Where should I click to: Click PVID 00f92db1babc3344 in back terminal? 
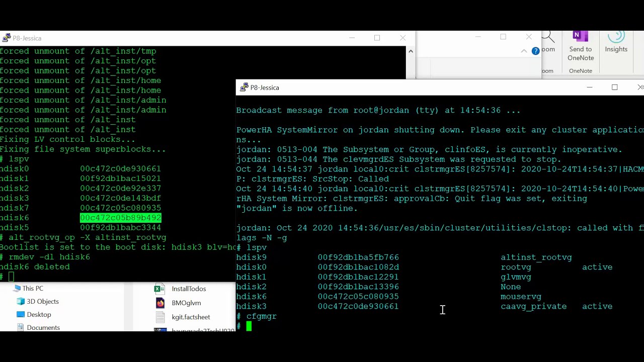[121, 228]
